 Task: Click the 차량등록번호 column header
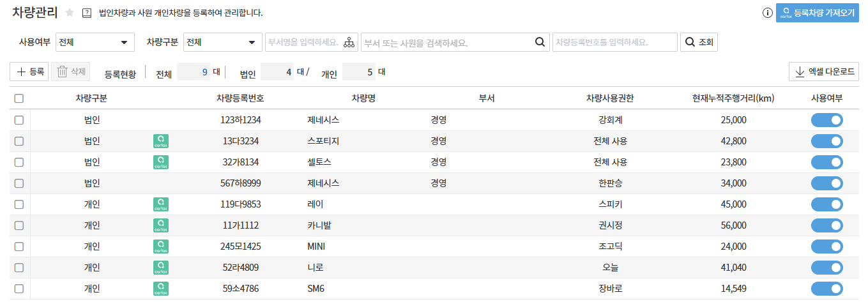click(x=240, y=98)
